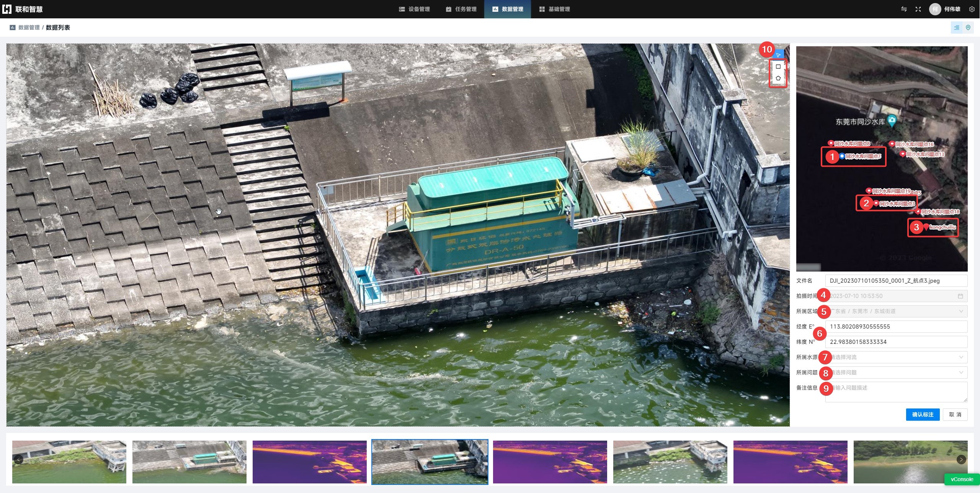Open the 拍摄时间 date picker field

coord(896,296)
